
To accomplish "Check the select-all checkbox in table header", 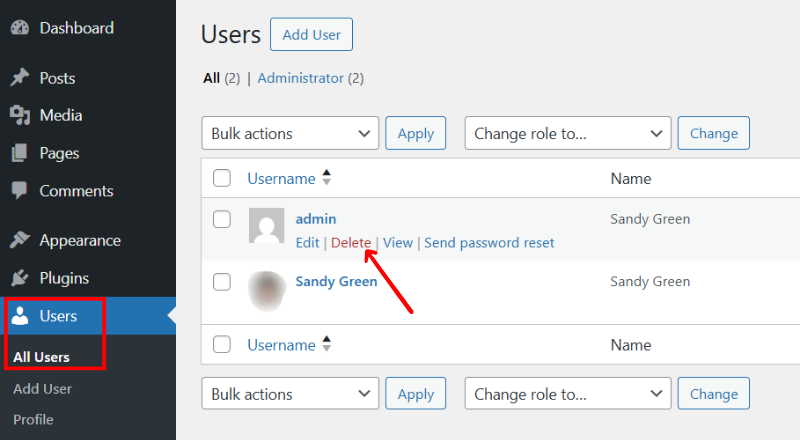I will (x=222, y=178).
